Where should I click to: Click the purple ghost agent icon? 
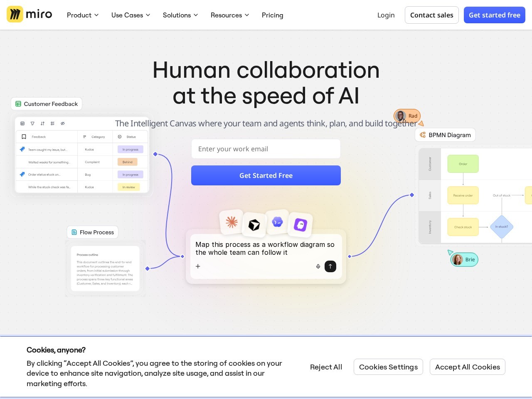300,225
